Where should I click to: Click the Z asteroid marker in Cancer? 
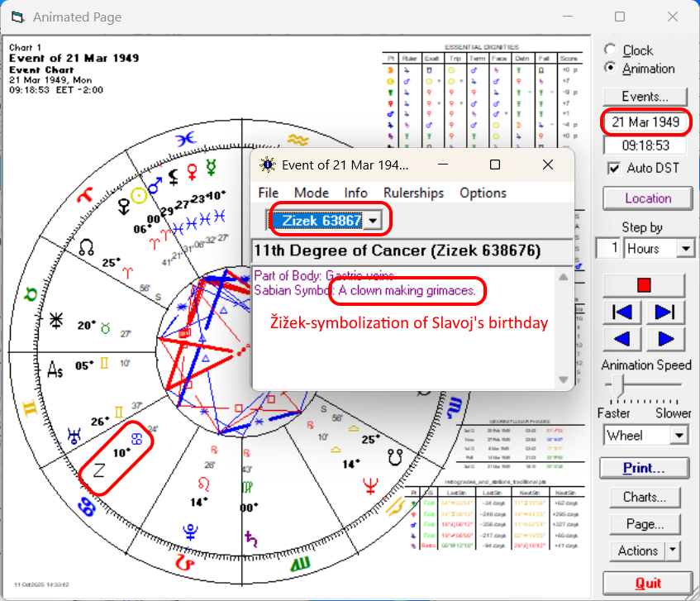click(98, 470)
